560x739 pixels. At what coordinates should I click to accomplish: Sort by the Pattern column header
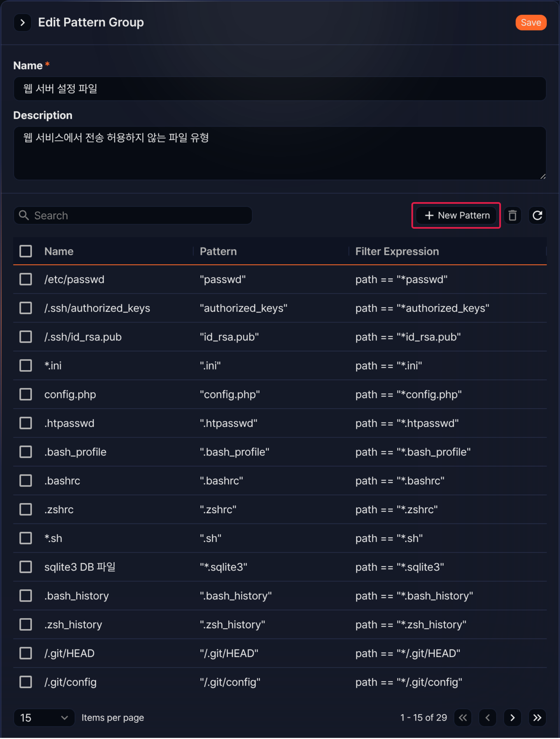(x=218, y=251)
